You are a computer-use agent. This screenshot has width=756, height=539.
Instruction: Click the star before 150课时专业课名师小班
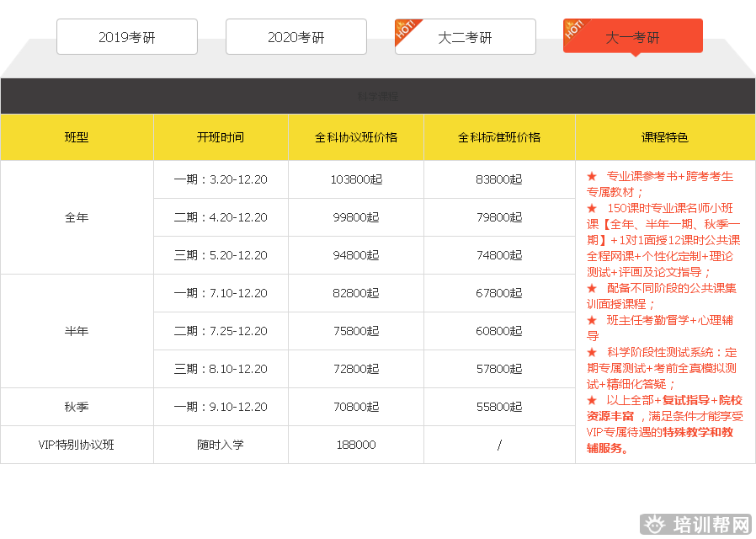tap(592, 208)
